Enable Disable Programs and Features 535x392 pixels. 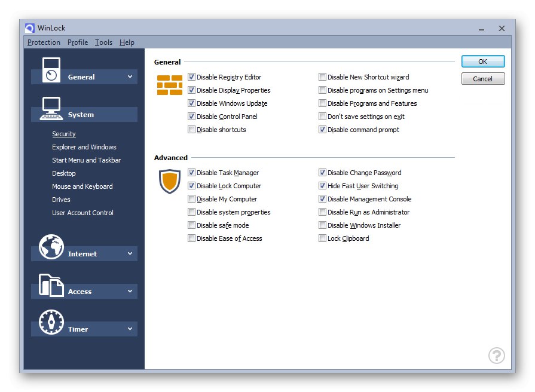322,103
